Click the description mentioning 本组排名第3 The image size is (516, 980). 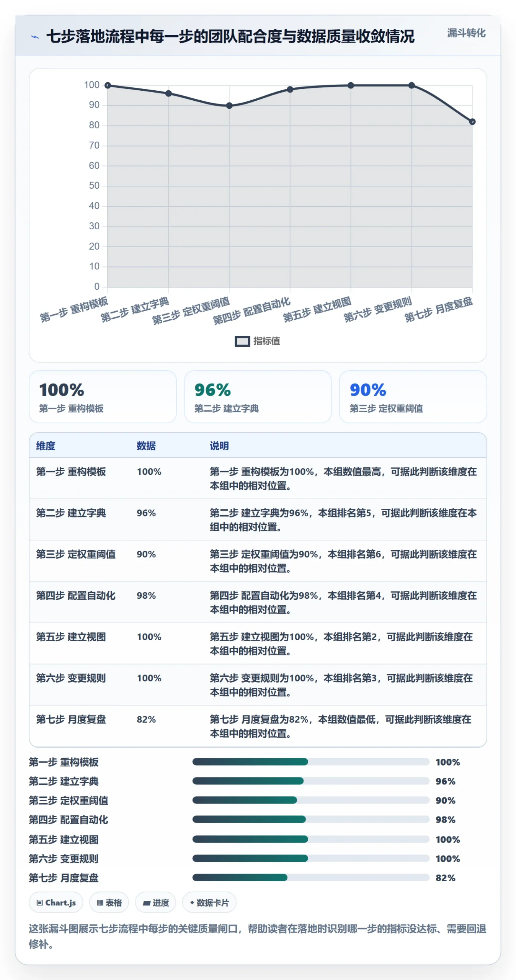point(341,685)
